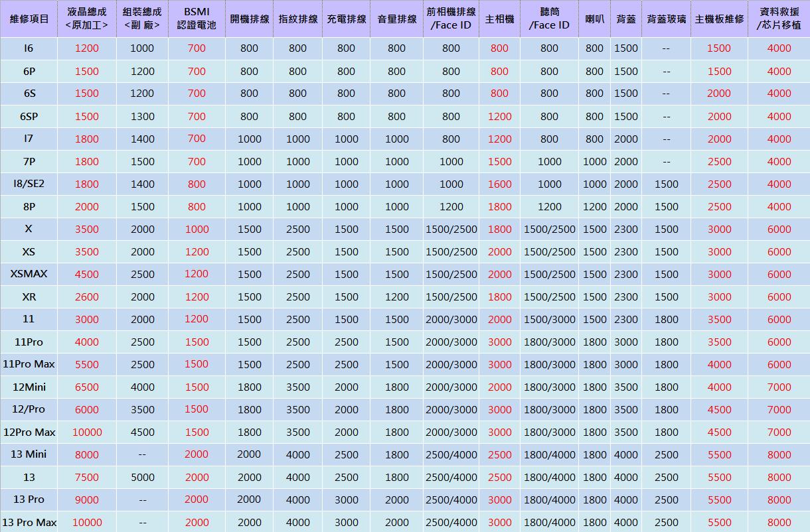
Task: Click the 11Pro row label
Action: click(29, 342)
